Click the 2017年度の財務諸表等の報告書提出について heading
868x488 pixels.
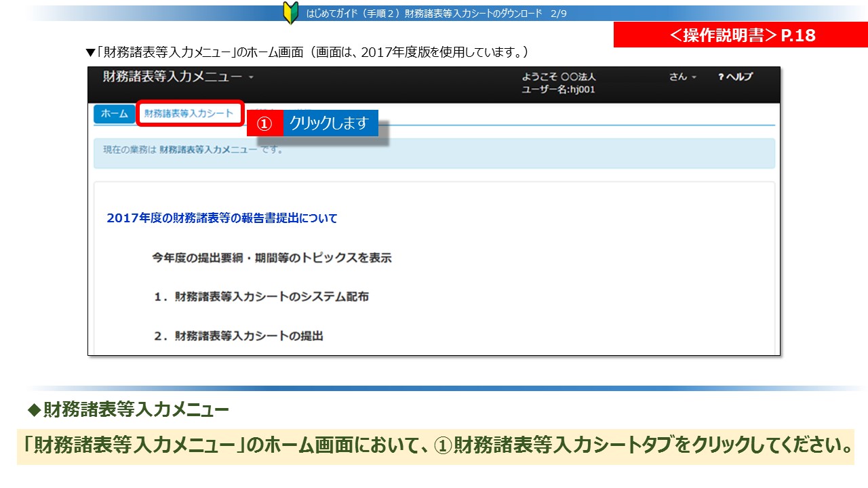coord(222,218)
